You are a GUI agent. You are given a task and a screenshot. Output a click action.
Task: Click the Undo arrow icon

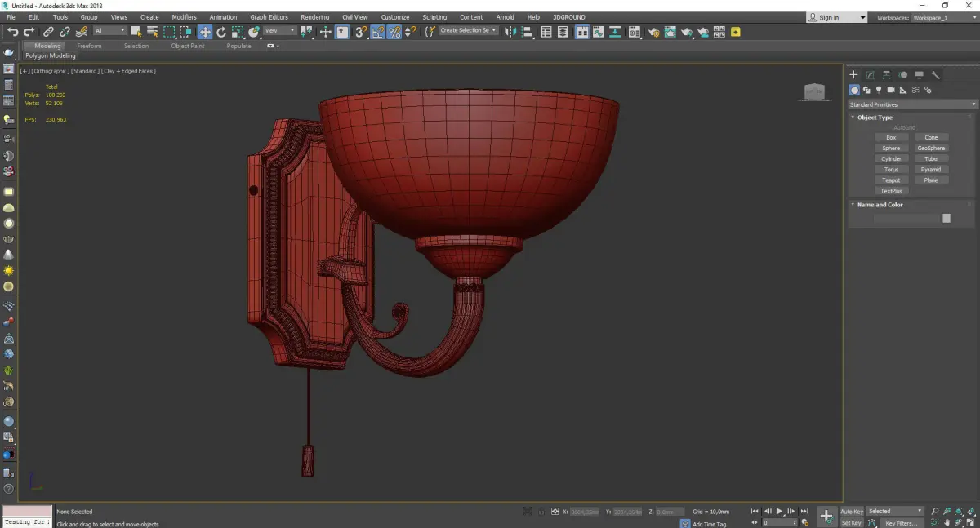click(12, 32)
